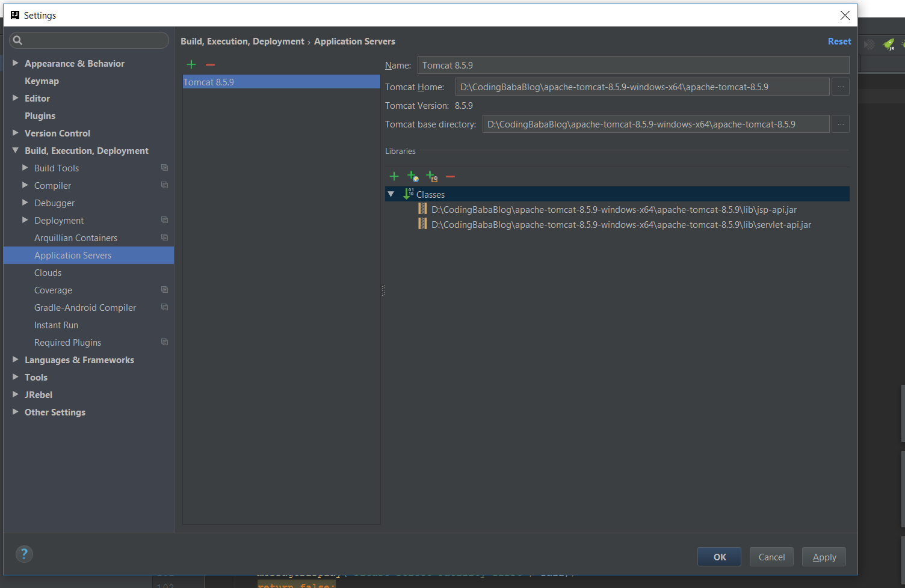Viewport: 905px width, 588px height.
Task: Click the greyed run icon in the IDE toolbar
Action: click(869, 44)
